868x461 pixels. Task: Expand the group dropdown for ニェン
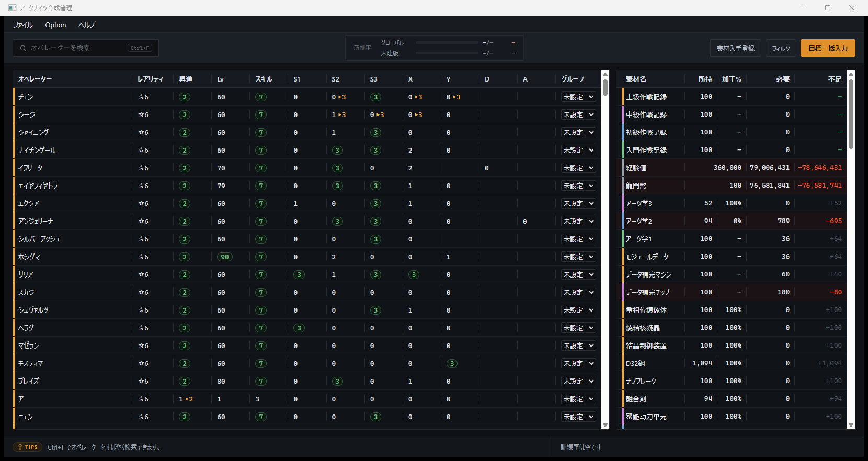point(578,417)
